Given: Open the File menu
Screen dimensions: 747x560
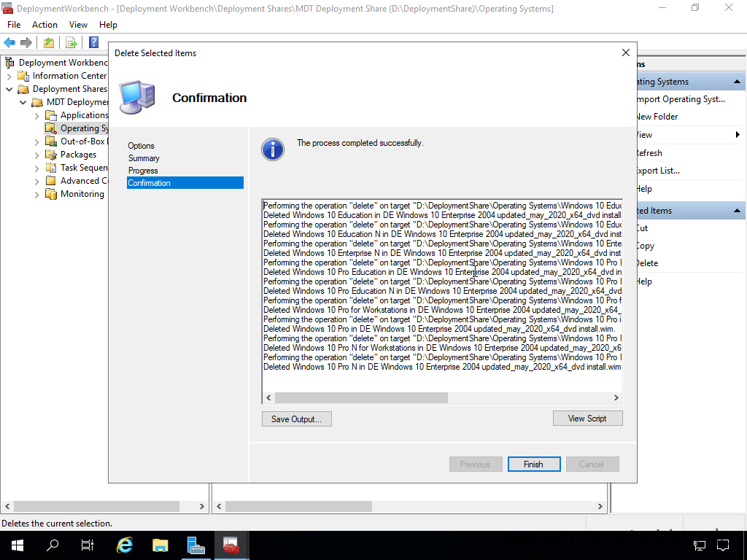Looking at the screenshot, I should click(14, 25).
